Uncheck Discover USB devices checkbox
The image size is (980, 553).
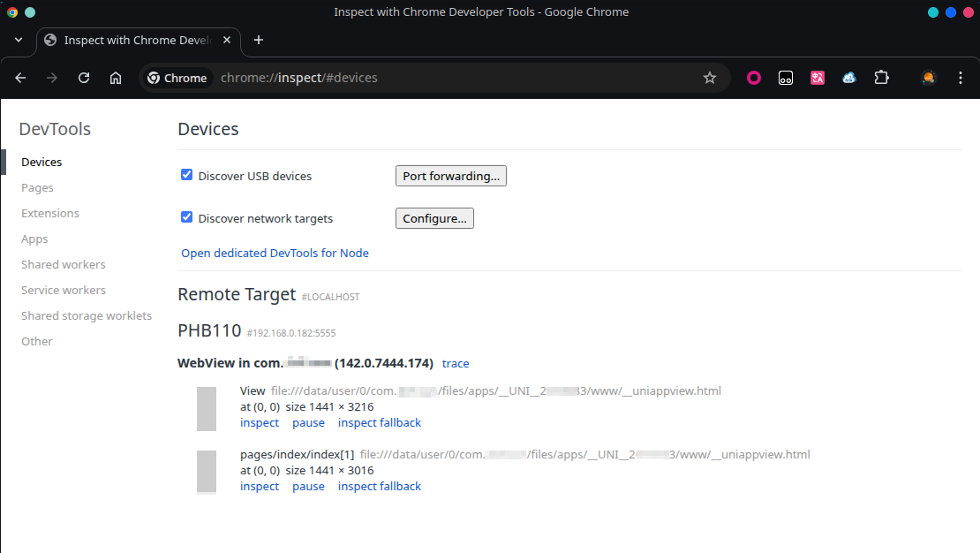click(x=187, y=175)
